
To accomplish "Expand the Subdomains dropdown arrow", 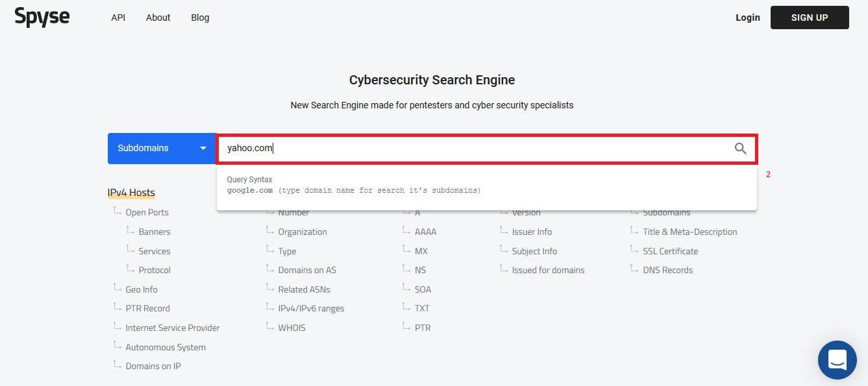I will (x=203, y=149).
